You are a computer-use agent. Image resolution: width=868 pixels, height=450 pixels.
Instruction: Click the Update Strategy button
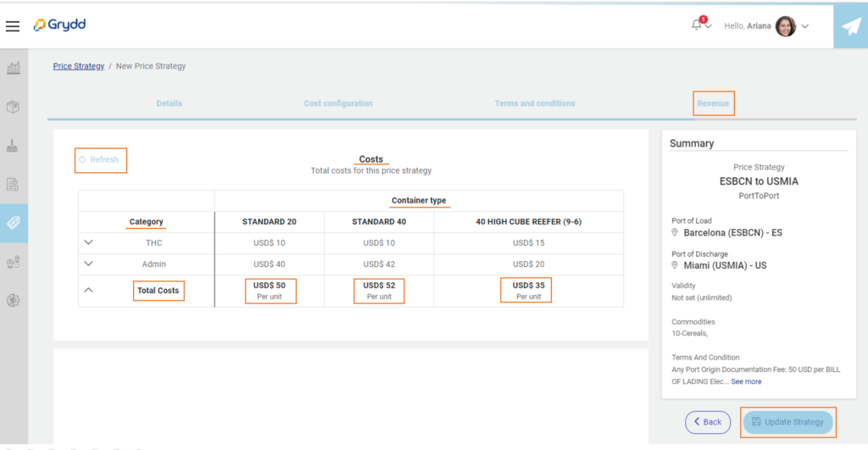coord(787,422)
